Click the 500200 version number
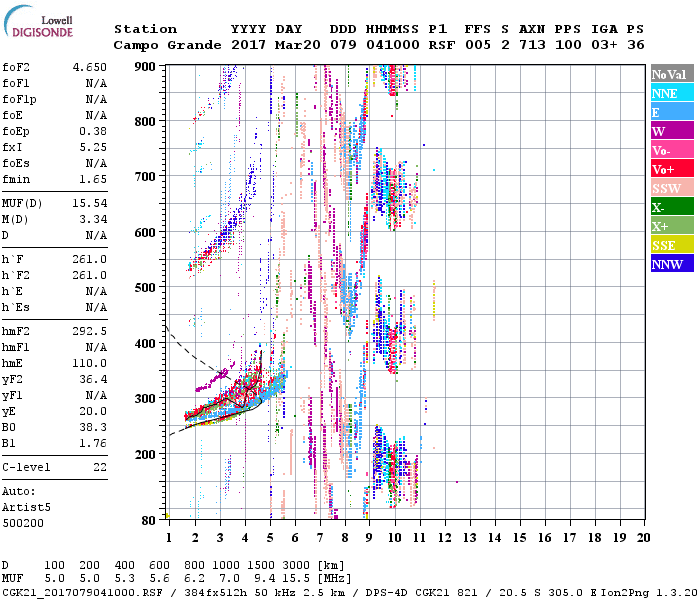Screen dimensions: 700x600 tap(23, 524)
